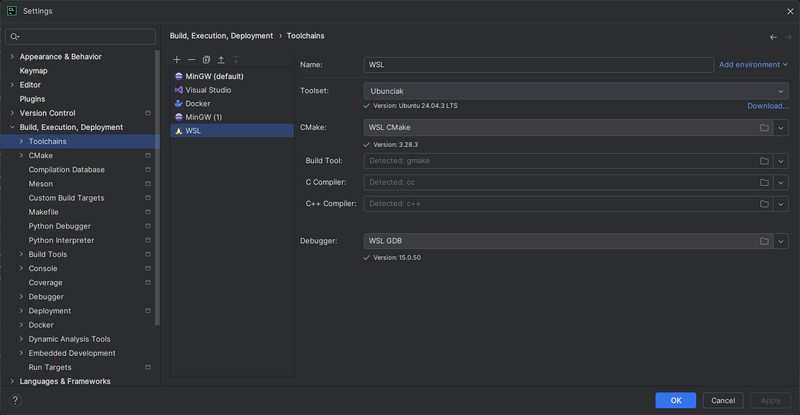Viewport: 800px width, 415px height.
Task: Open the CMake dropdown arrow
Action: pyautogui.click(x=781, y=128)
